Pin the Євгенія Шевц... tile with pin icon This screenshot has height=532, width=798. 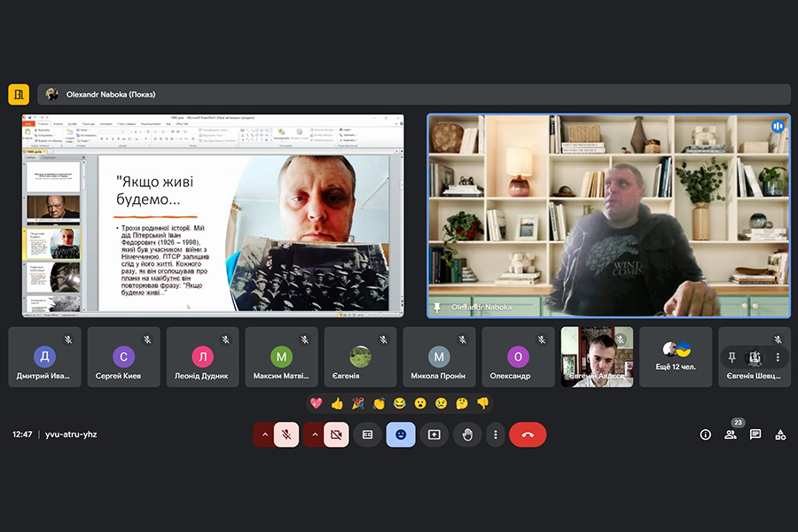click(731, 357)
